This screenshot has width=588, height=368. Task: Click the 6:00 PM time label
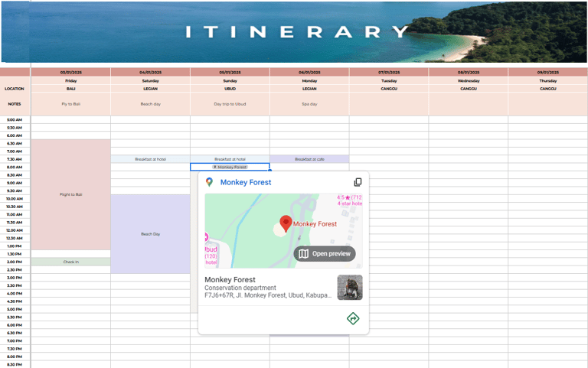click(15, 325)
